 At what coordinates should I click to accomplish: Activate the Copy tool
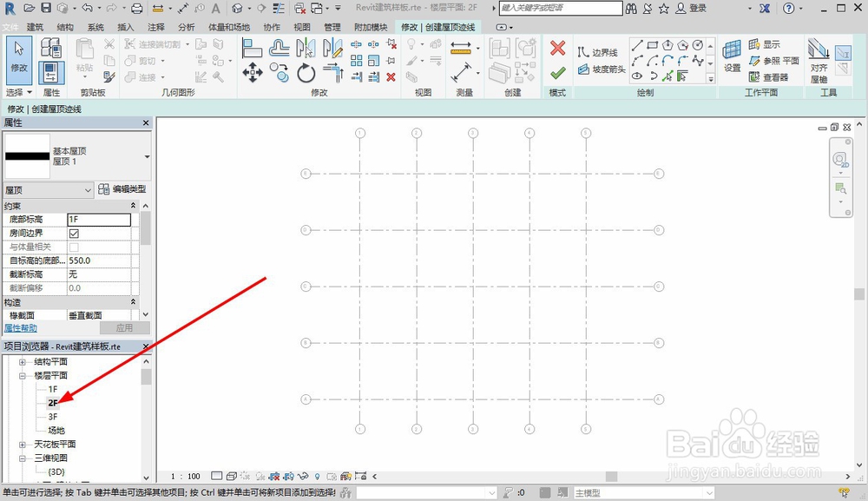279,73
